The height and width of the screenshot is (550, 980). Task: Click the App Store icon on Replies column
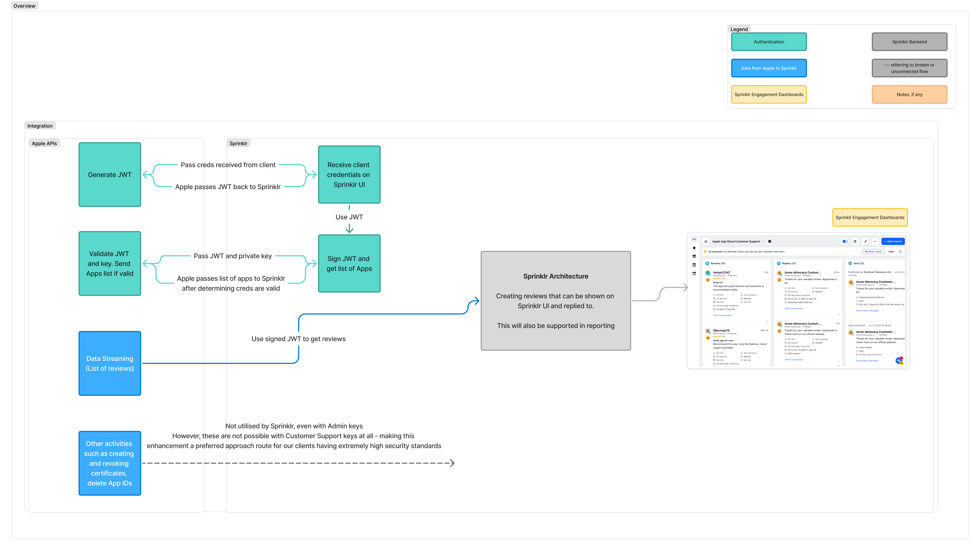(x=779, y=263)
